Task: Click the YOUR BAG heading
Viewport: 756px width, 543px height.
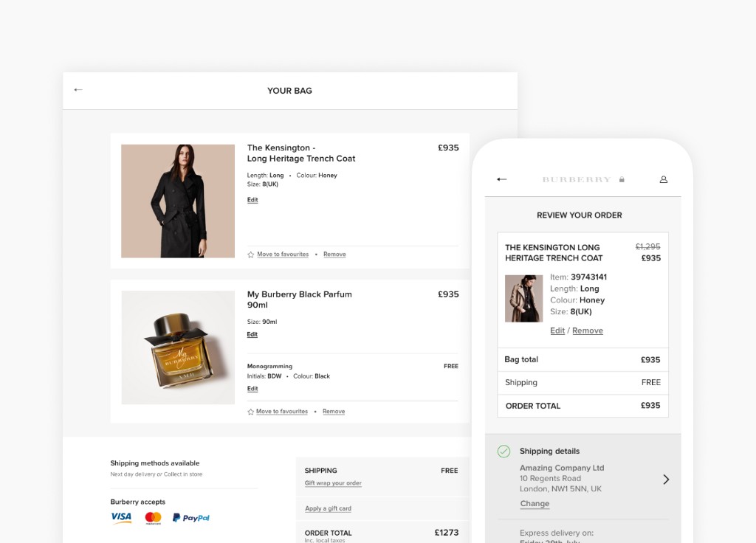Action: [x=289, y=91]
